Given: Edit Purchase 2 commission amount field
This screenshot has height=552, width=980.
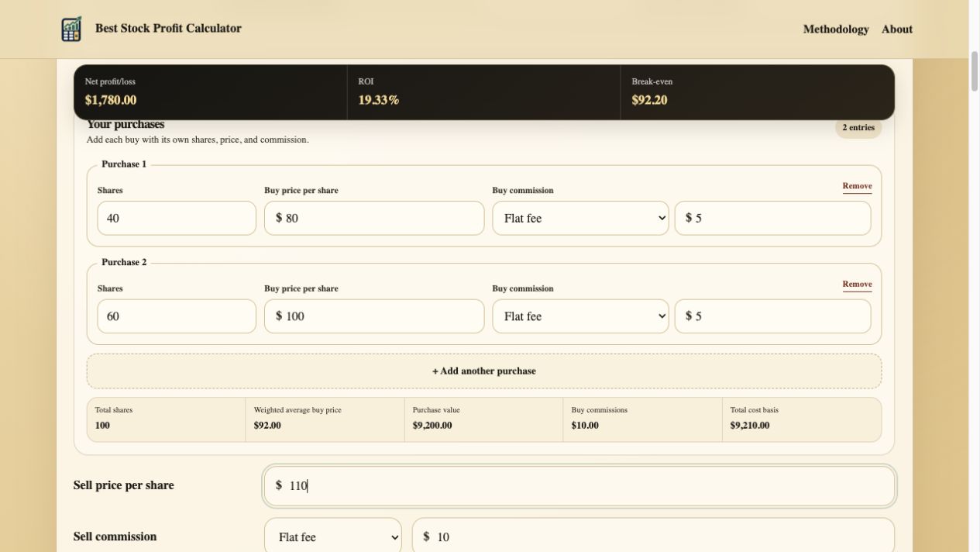Looking at the screenshot, I should coord(772,316).
